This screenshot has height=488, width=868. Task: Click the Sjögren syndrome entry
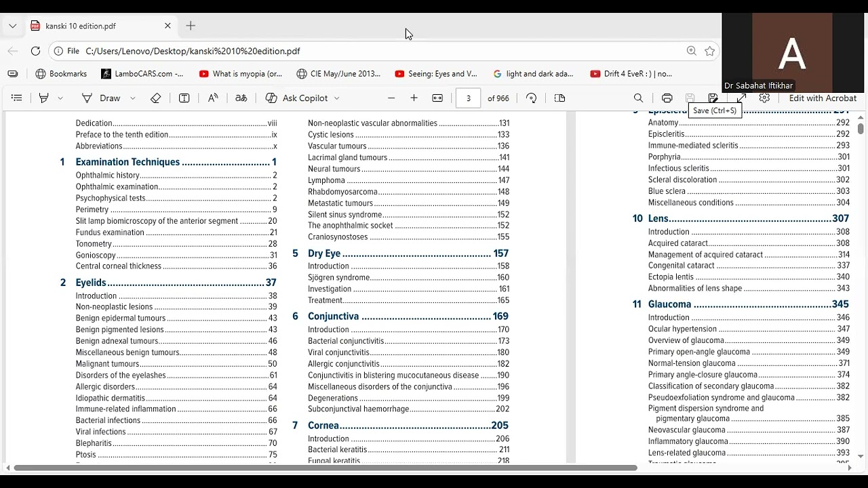pyautogui.click(x=408, y=278)
